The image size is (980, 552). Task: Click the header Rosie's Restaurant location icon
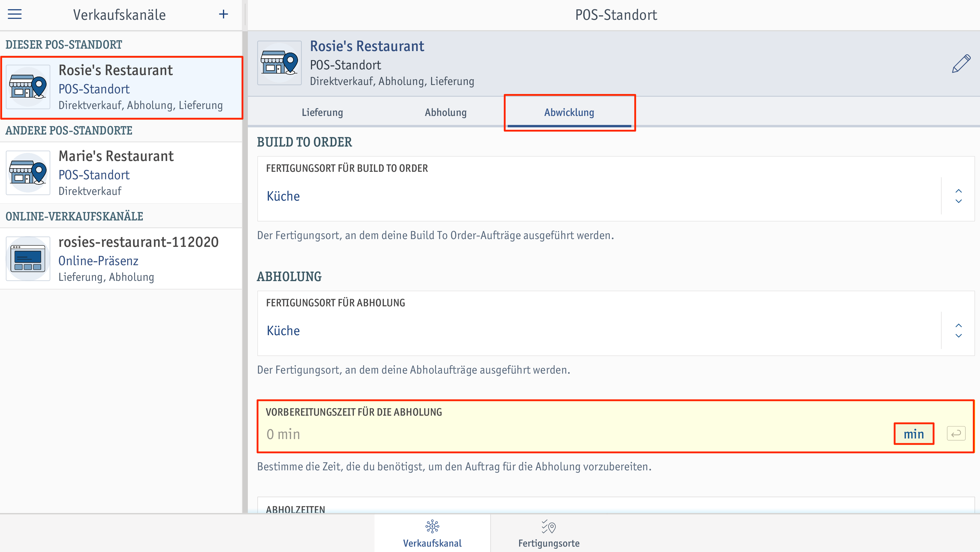280,63
